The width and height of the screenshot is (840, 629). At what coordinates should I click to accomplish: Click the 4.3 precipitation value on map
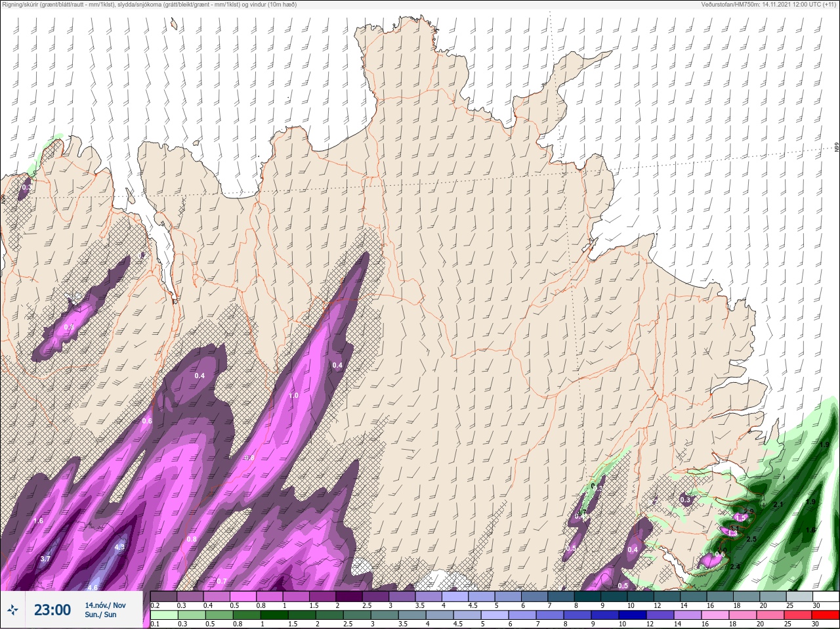point(119,546)
